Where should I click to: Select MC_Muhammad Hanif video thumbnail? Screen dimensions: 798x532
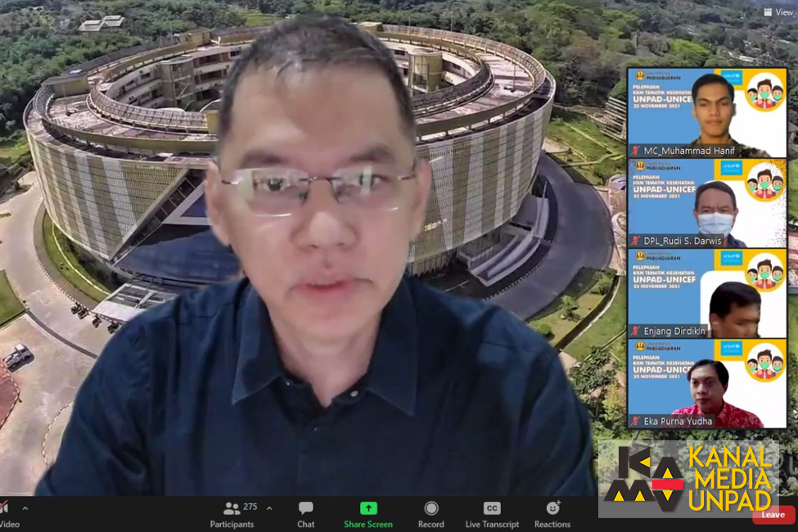[707, 113]
